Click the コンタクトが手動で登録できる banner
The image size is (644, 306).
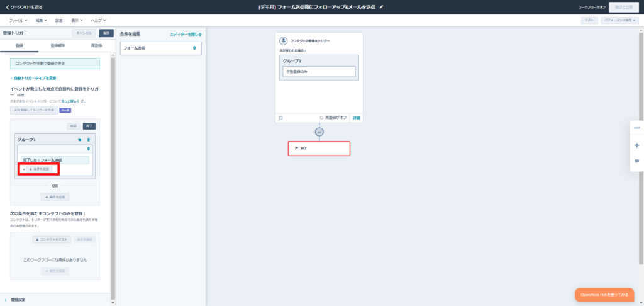click(55, 64)
